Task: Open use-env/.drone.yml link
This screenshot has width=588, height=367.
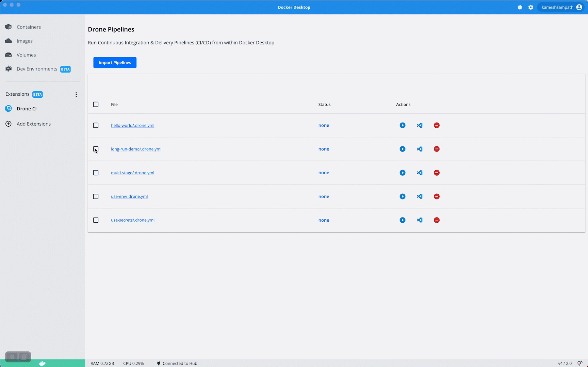Action: [129, 196]
